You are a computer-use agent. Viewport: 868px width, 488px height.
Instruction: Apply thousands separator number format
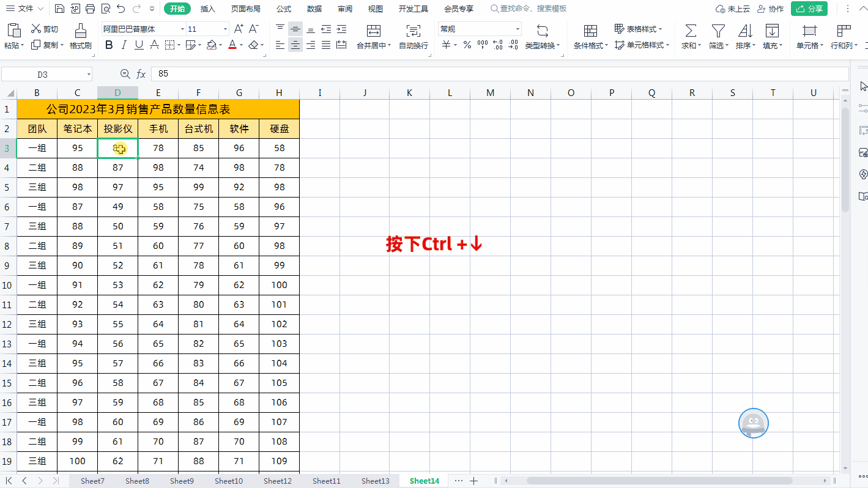point(482,45)
